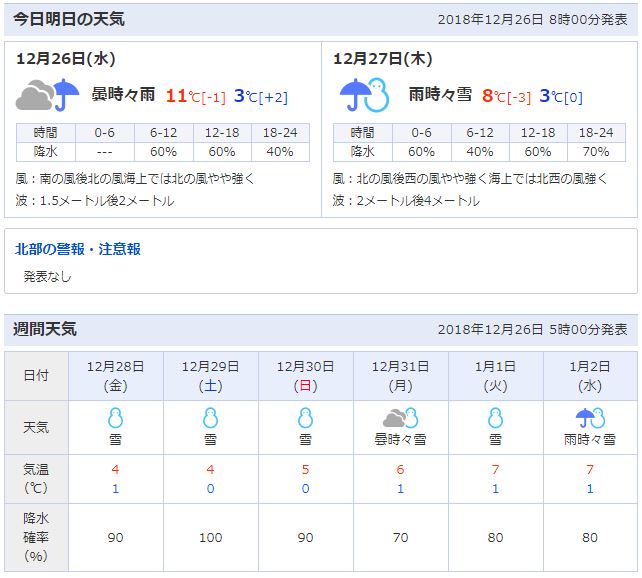Click the snowman icon under January 1
Image resolution: width=642 pixels, height=578 pixels.
click(x=495, y=418)
